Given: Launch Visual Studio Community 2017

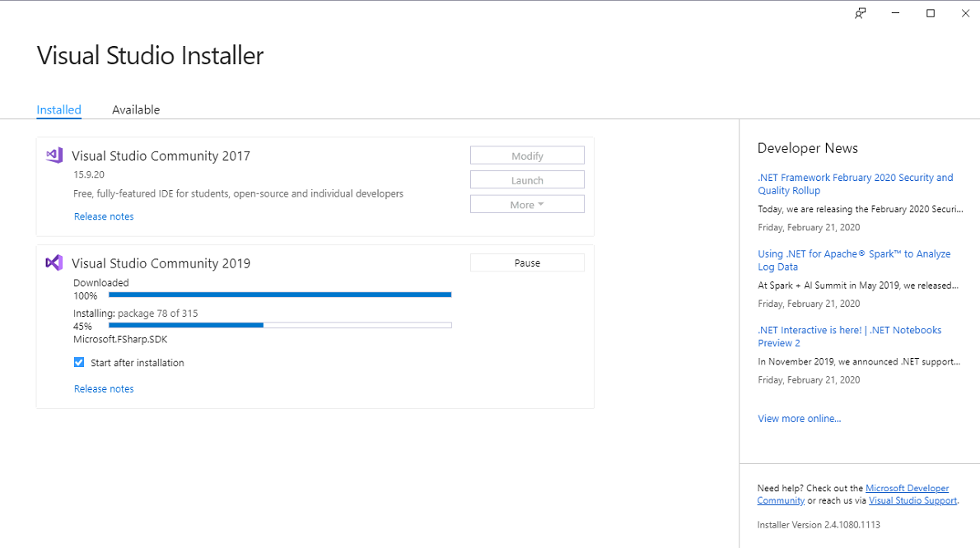Looking at the screenshot, I should [527, 179].
